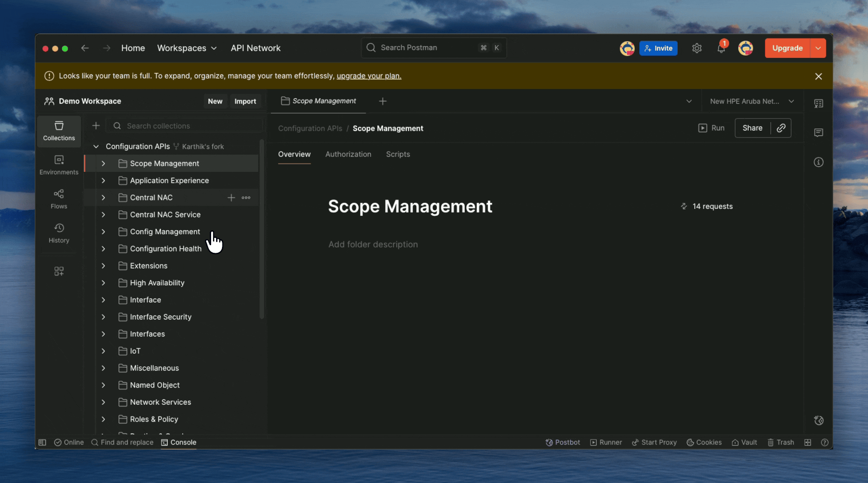Switch to the Authorization tab
The image size is (868, 483).
point(348,154)
